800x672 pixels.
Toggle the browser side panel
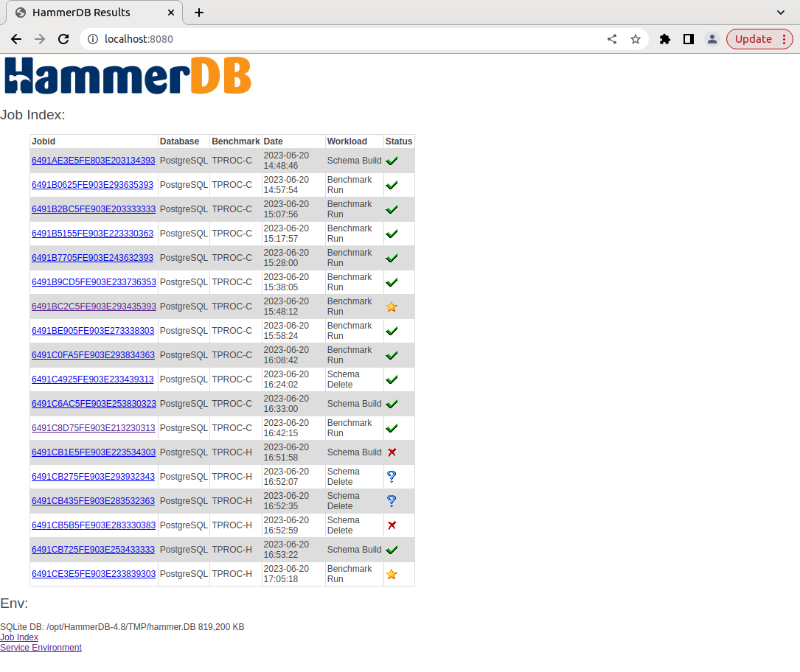(x=688, y=39)
